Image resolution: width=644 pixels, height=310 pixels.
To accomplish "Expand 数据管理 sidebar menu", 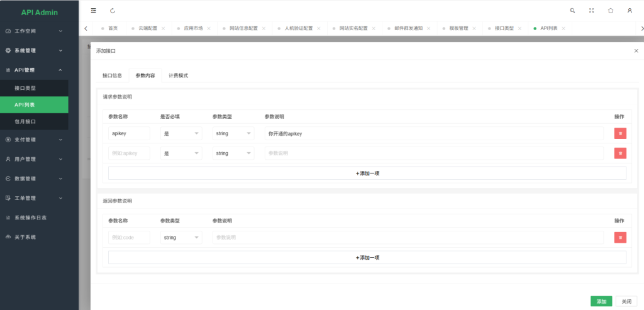I will click(34, 179).
